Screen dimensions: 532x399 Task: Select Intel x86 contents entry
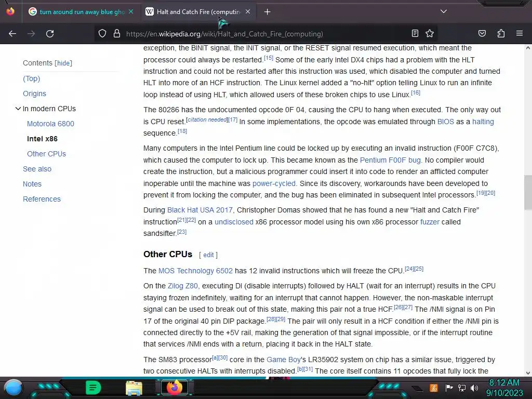coord(43,139)
